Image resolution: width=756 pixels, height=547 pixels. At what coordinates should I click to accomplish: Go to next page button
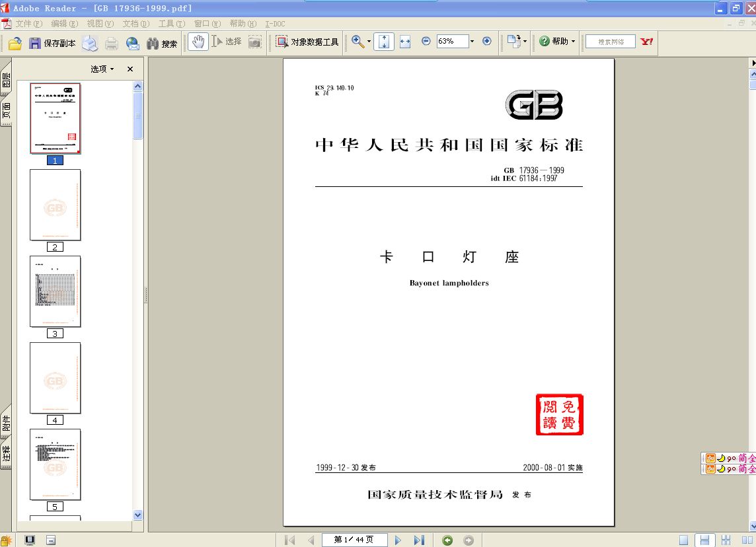pyautogui.click(x=398, y=540)
